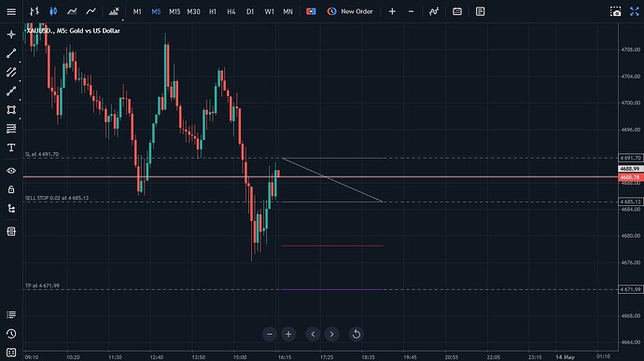This screenshot has width=644, height=361.
Task: Open the economic calendar icon
Action: [x=457, y=11]
